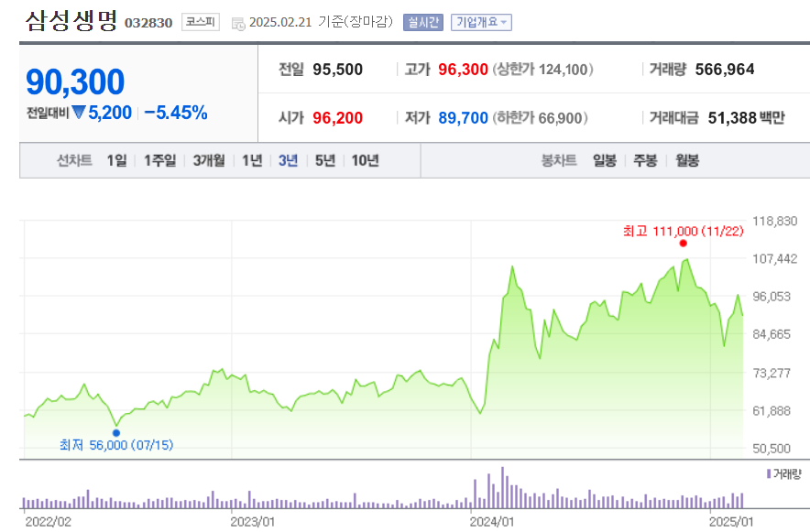
Task: Click the 2024/01 x-axis label
Action: 492,522
